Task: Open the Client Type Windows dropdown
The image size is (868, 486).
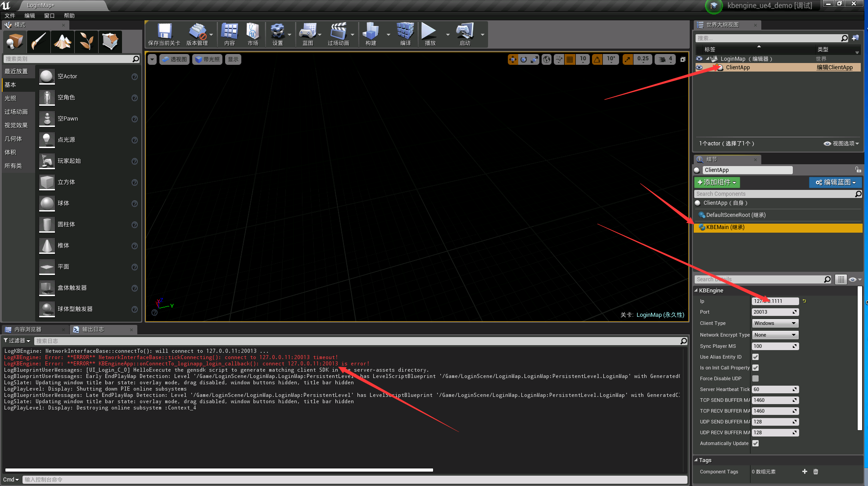Action: click(x=775, y=323)
